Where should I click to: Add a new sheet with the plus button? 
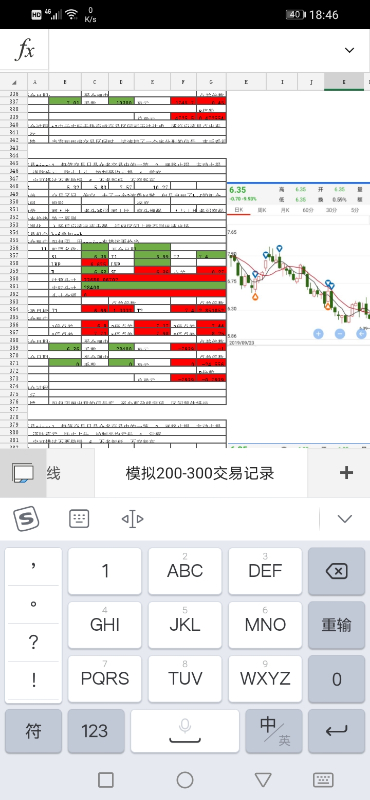coord(346,473)
